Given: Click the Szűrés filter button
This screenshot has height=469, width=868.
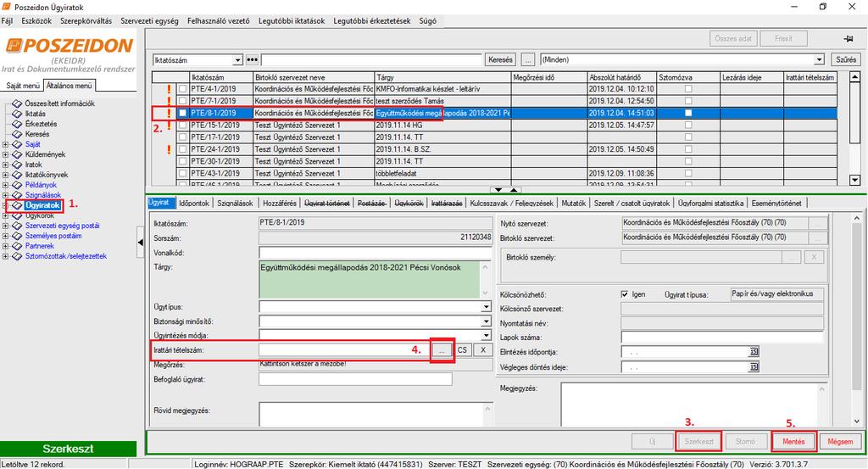Looking at the screenshot, I should pyautogui.click(x=846, y=60).
